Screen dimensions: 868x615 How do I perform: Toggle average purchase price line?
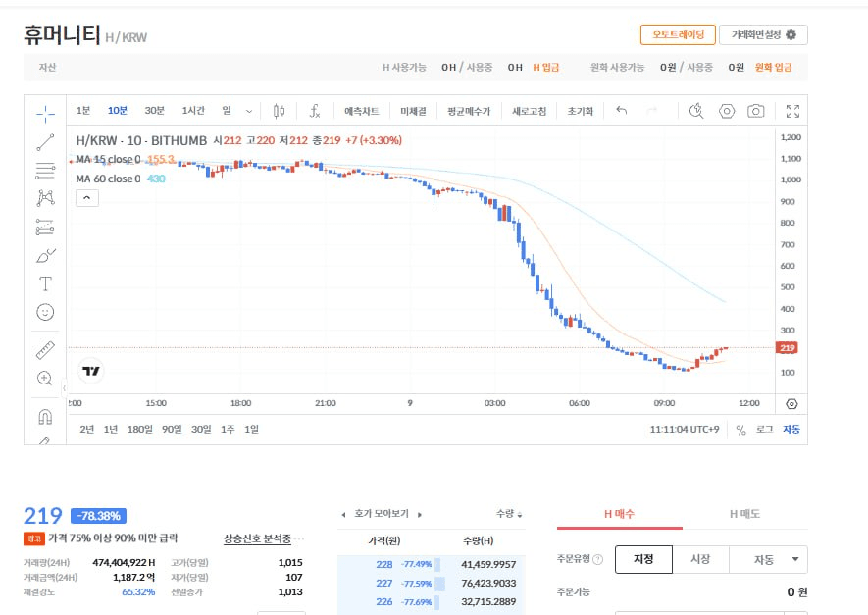pos(469,111)
